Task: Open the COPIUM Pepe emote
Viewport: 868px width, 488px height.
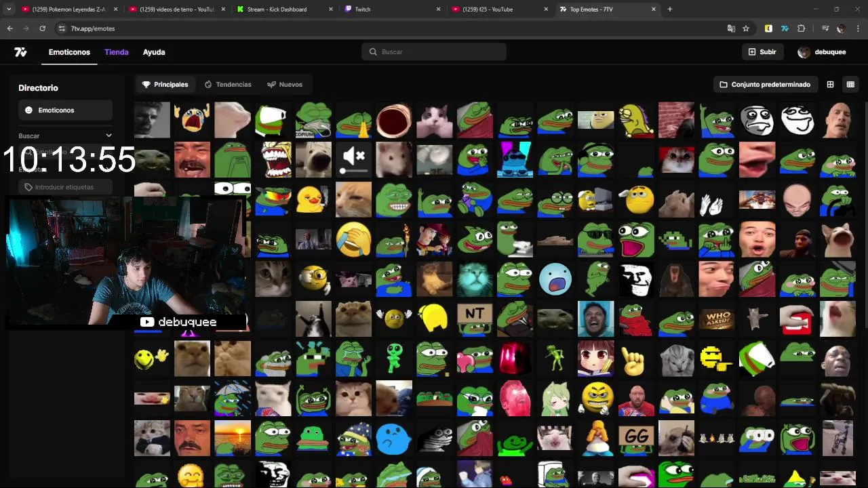Action: click(x=313, y=120)
